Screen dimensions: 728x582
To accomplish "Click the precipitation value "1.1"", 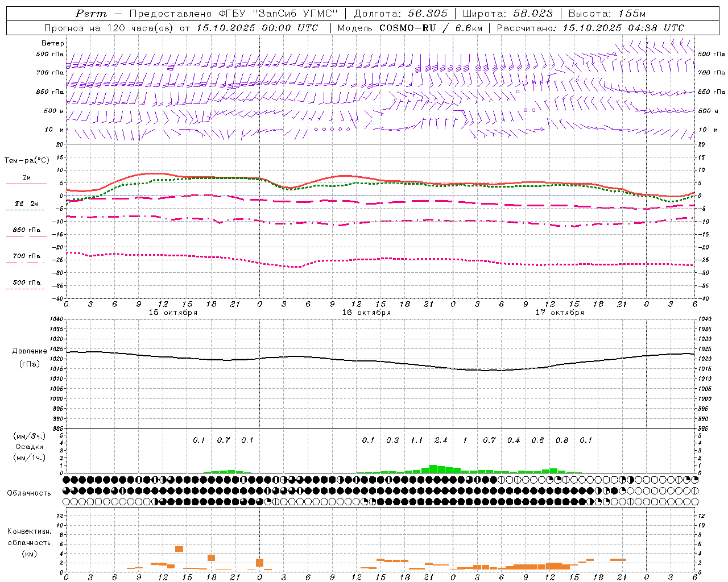I will (417, 440).
